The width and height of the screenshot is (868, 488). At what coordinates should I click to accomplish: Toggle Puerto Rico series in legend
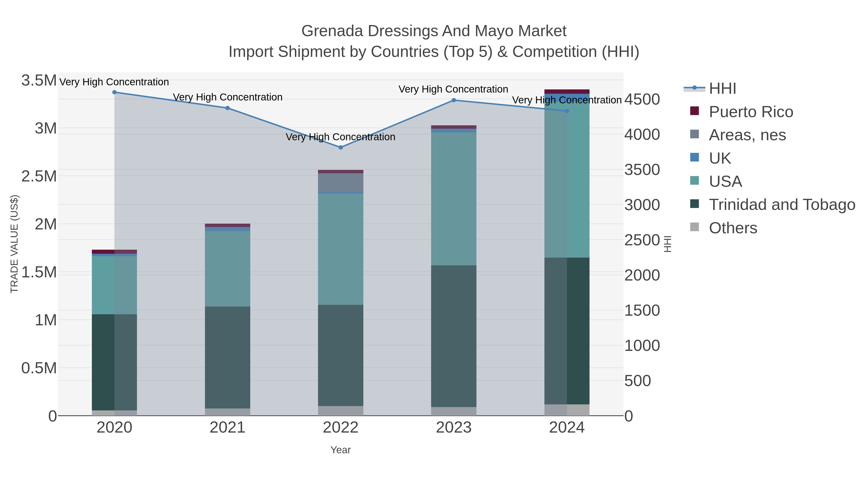point(742,112)
